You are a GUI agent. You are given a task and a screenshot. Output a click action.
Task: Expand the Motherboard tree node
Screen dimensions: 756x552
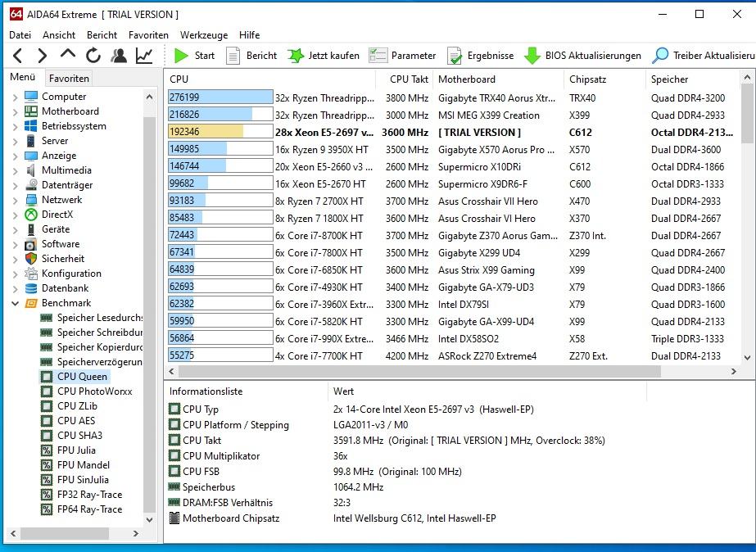coord(15,112)
